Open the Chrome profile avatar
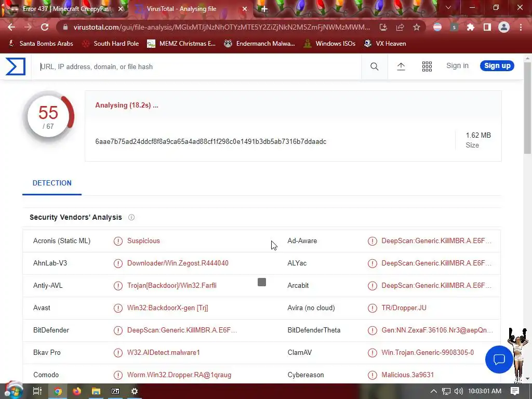 504,27
